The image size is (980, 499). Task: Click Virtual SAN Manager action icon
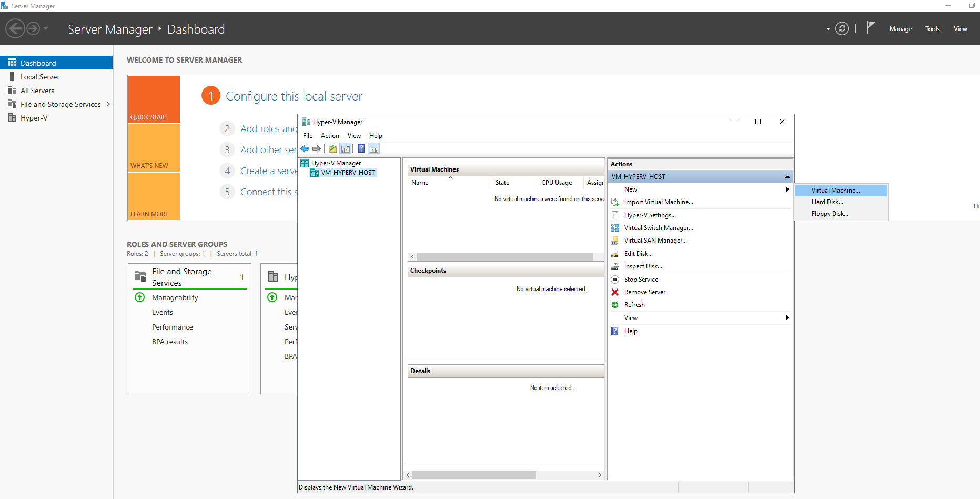coord(615,241)
